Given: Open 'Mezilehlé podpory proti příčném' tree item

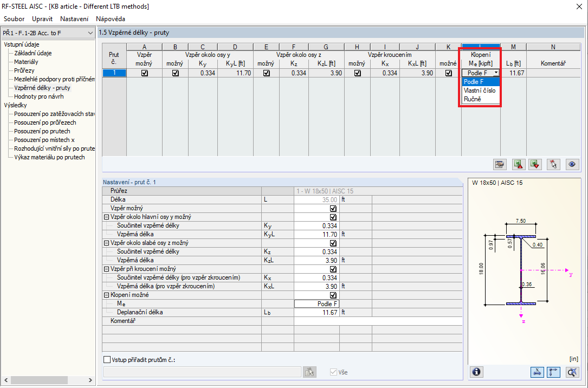Looking at the screenshot, I should 54,79.
